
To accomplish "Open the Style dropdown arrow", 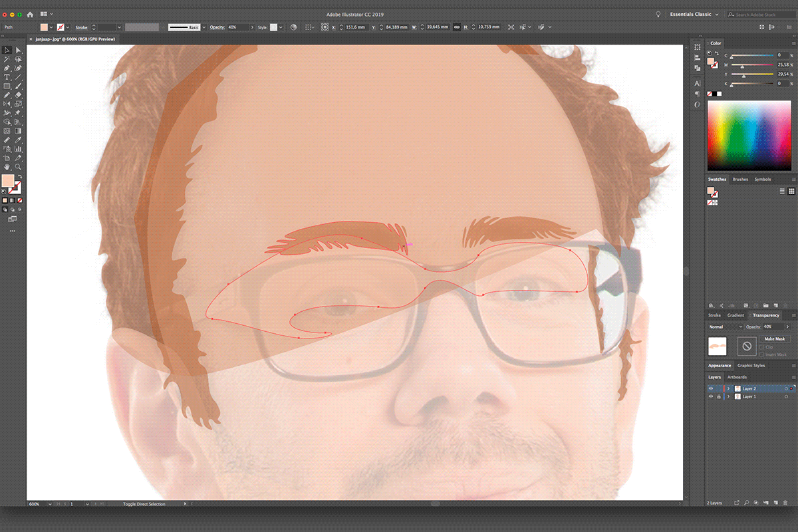I will pos(281,27).
